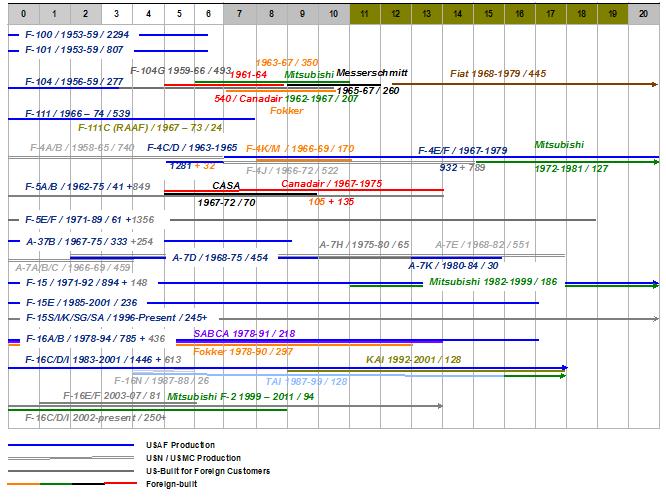Click the F-111C (RAAF) label
The image size is (666, 500).
point(150,127)
